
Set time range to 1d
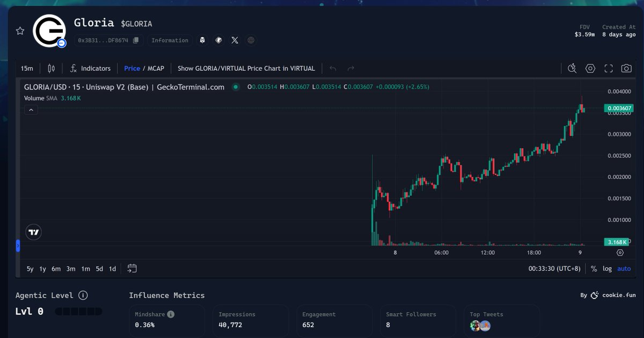pos(112,269)
